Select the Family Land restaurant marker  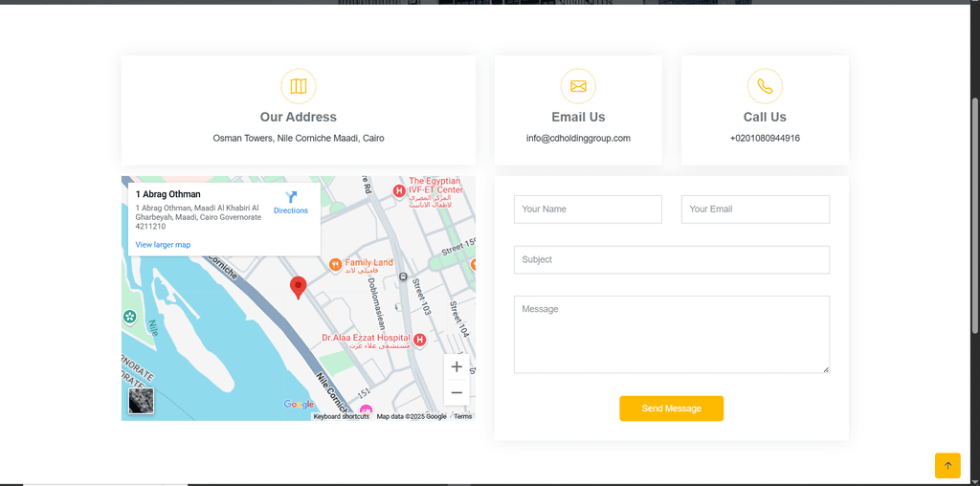[336, 265]
